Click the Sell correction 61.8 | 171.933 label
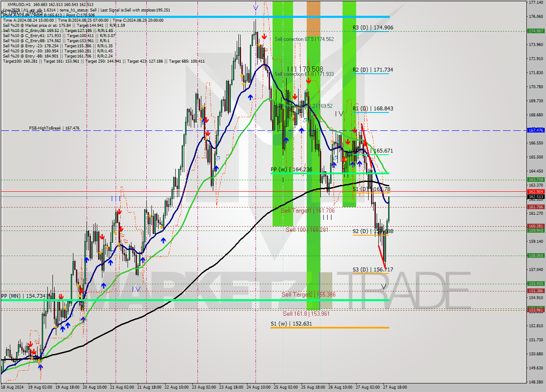Viewport: 546px width, 392px height. (304, 74)
